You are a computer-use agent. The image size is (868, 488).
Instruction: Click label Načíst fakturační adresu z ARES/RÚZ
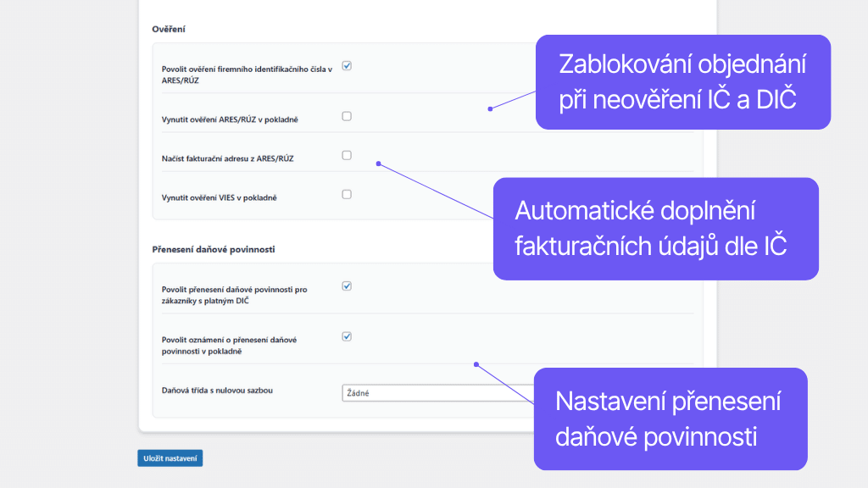(227, 158)
